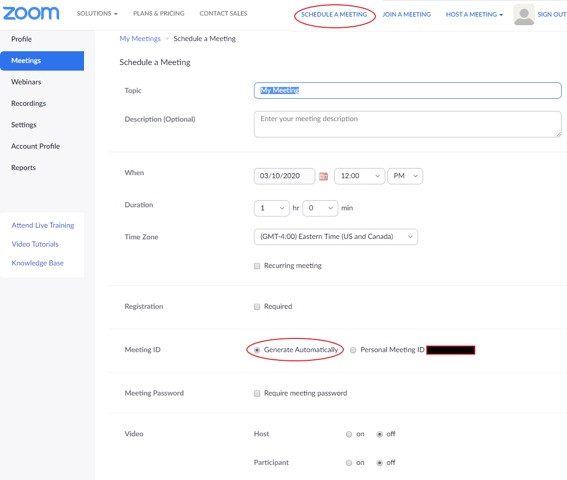Click Schedule a Meeting link
Viewport: 567px width, 480px height.
[x=334, y=14]
